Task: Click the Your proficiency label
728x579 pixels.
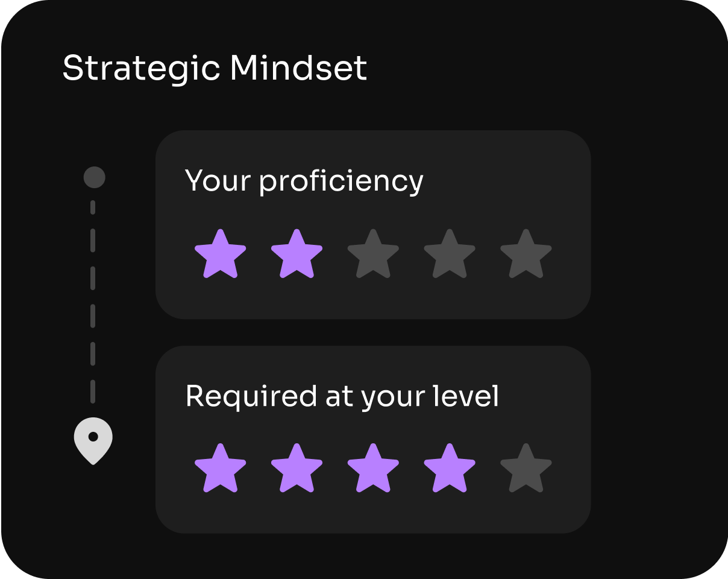Action: [304, 181]
